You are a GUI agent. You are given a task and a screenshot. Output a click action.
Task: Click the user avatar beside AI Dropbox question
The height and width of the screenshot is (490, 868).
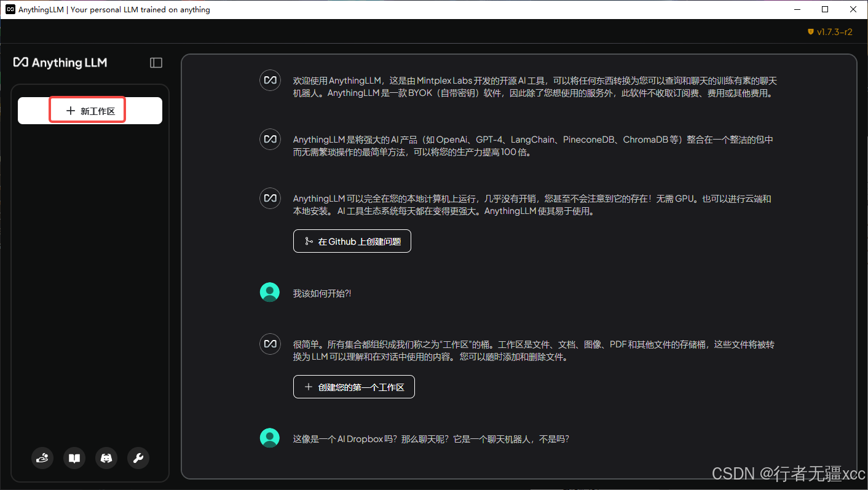click(x=270, y=438)
